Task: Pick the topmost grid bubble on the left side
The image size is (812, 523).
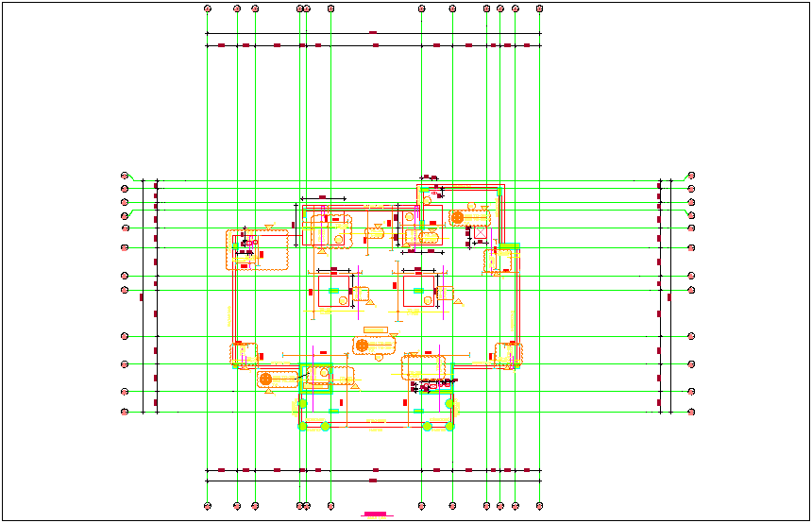Action: [125, 176]
